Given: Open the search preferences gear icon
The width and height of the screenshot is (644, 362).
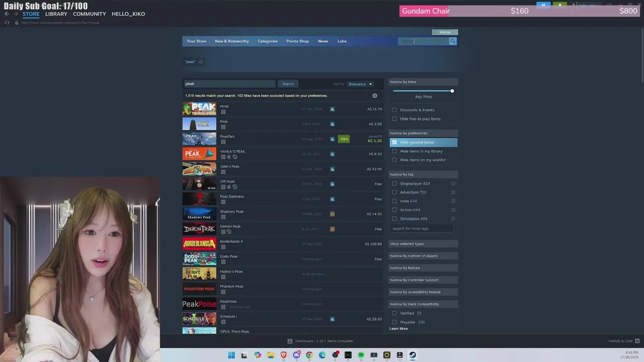Looking at the screenshot, I should click(374, 96).
